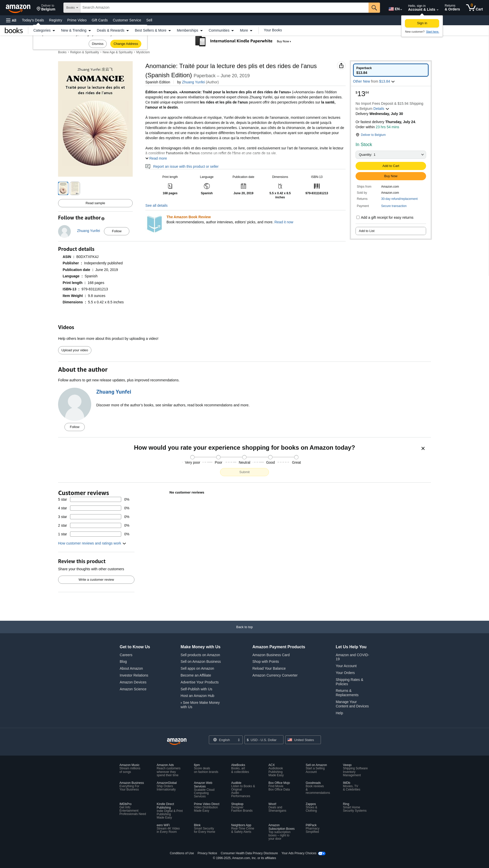Click the 1 star rating bar
The width and height of the screenshot is (489, 868).
tap(96, 534)
